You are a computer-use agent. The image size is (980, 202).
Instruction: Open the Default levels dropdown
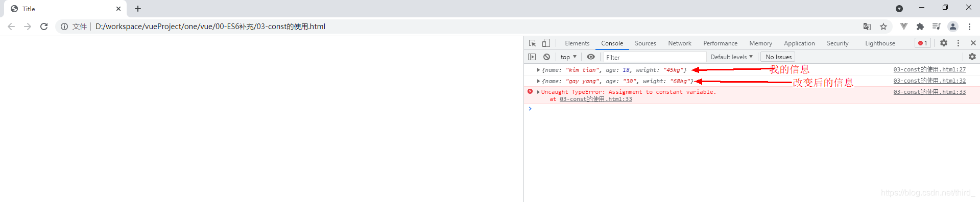click(x=731, y=57)
